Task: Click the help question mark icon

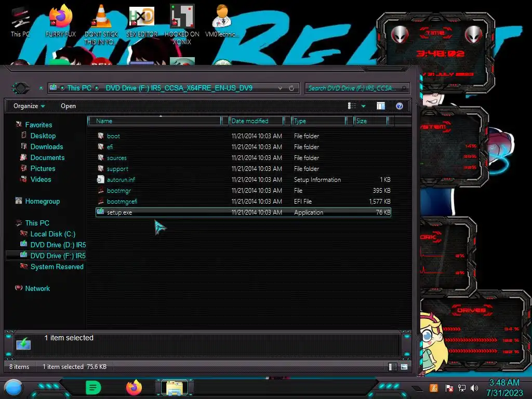Action: (400, 106)
